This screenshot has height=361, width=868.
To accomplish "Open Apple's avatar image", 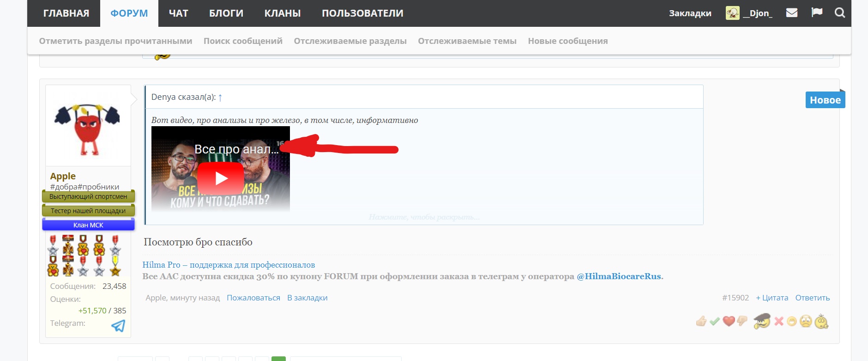I will [x=88, y=126].
